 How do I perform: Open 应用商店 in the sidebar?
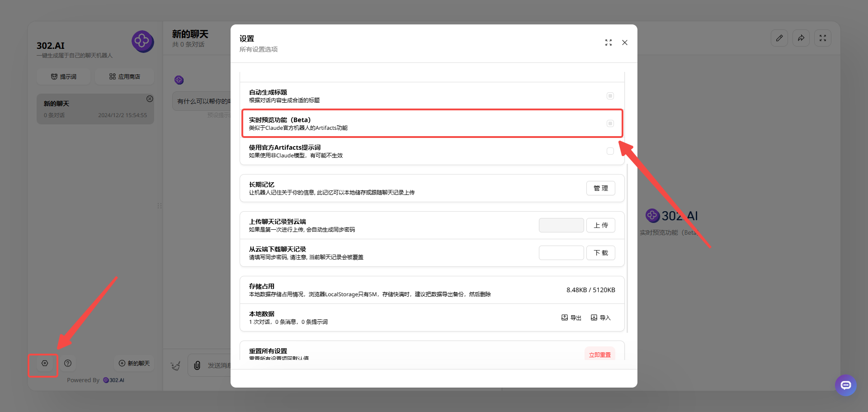(x=125, y=76)
